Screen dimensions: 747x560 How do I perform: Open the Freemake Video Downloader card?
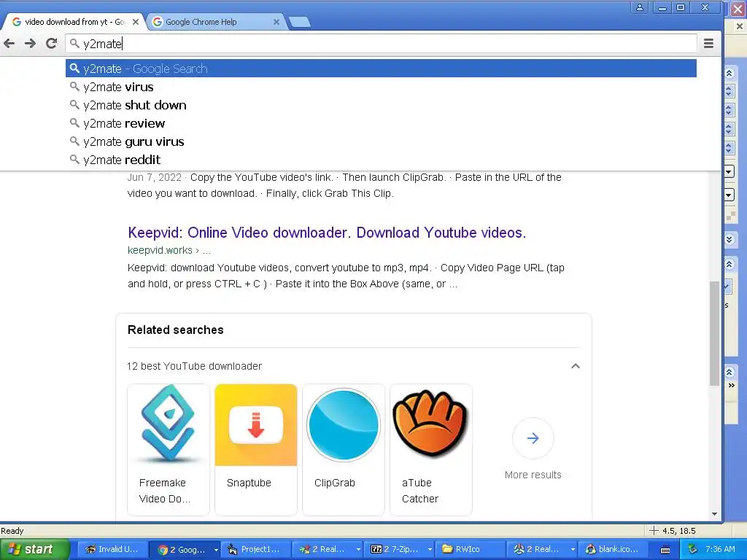coord(169,449)
